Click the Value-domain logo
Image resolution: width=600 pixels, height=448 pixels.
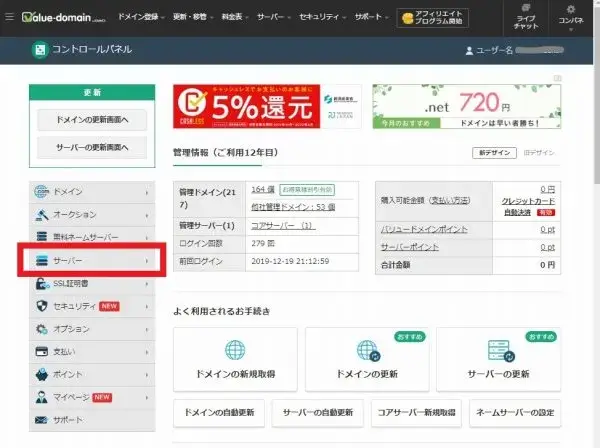pyautogui.click(x=63, y=17)
